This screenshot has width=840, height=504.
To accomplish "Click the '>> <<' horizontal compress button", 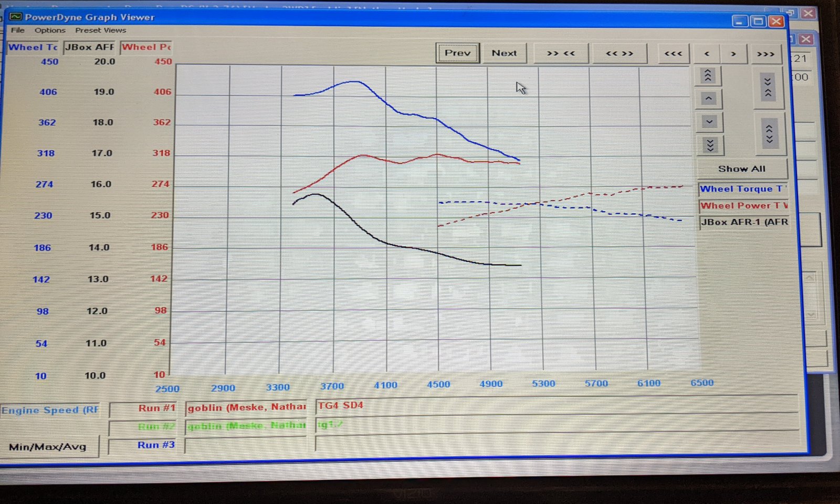I will pos(561,53).
